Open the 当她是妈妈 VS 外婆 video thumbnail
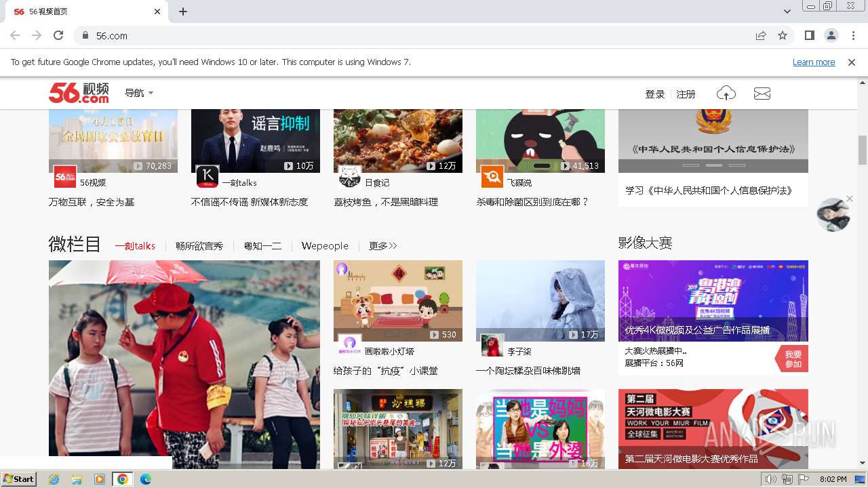Screen dimensions: 868x488 tap(540, 428)
